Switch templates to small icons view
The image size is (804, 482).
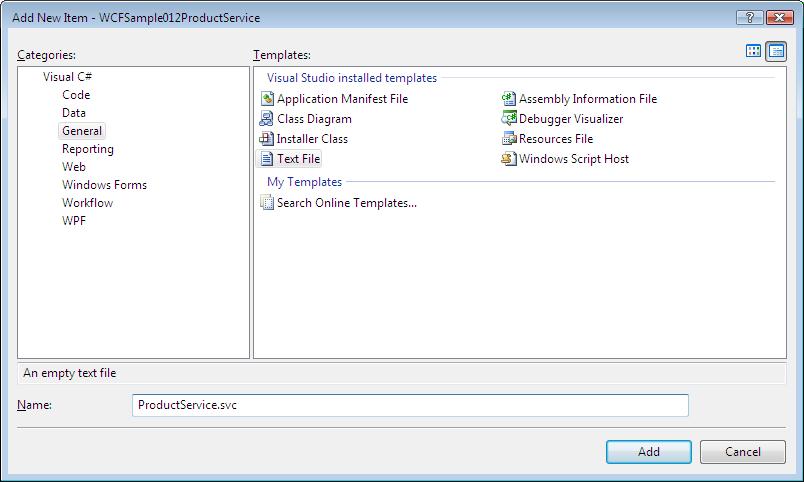coord(776,51)
